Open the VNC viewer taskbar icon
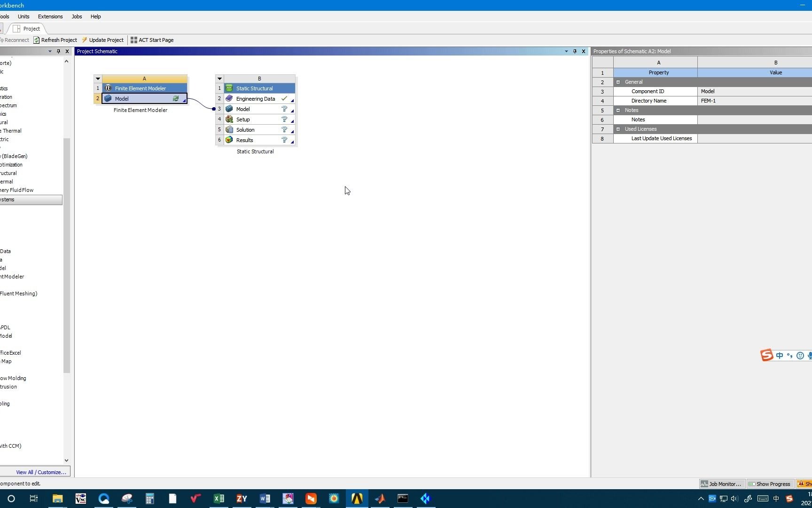 click(x=80, y=499)
